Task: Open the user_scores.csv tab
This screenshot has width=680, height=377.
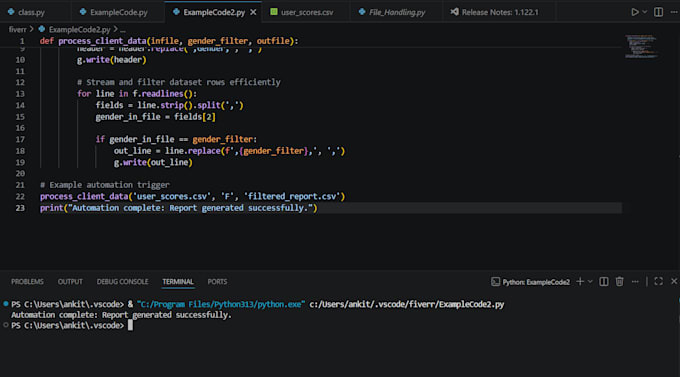Action: click(302, 12)
